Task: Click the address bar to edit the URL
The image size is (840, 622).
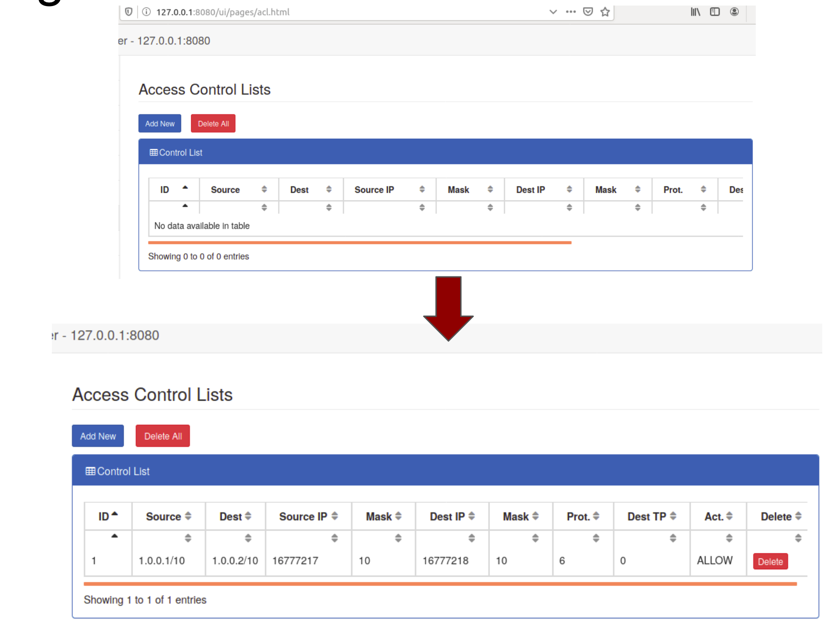Action: [327, 12]
